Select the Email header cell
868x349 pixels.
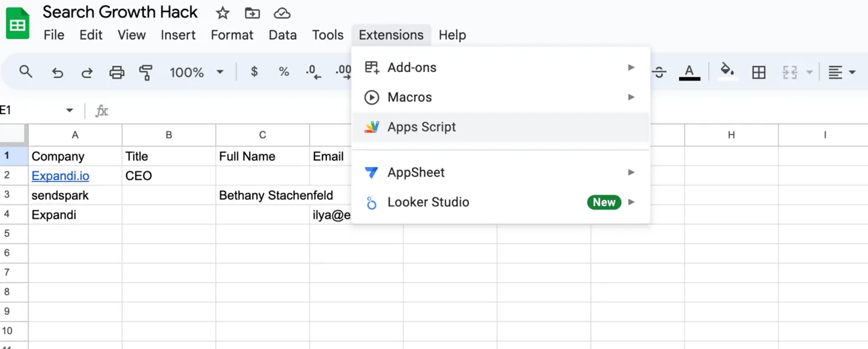click(x=331, y=156)
